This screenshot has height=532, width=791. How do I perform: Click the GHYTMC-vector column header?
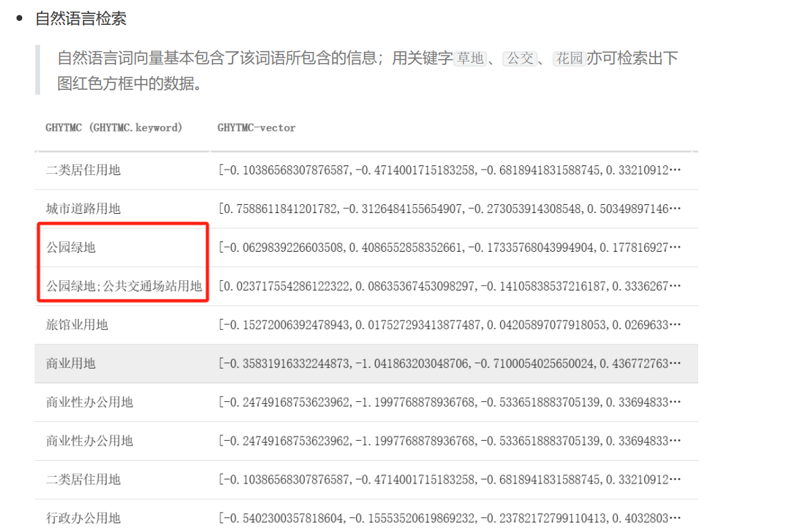[256, 127]
